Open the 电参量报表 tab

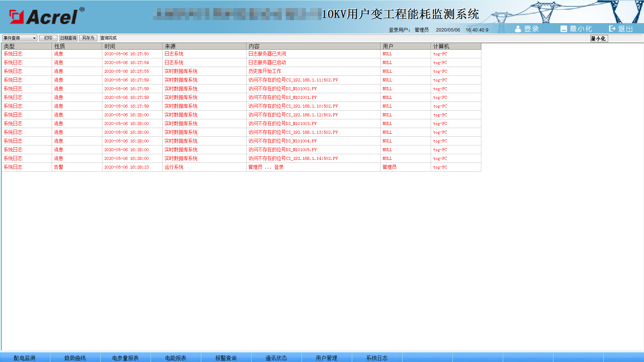click(125, 358)
